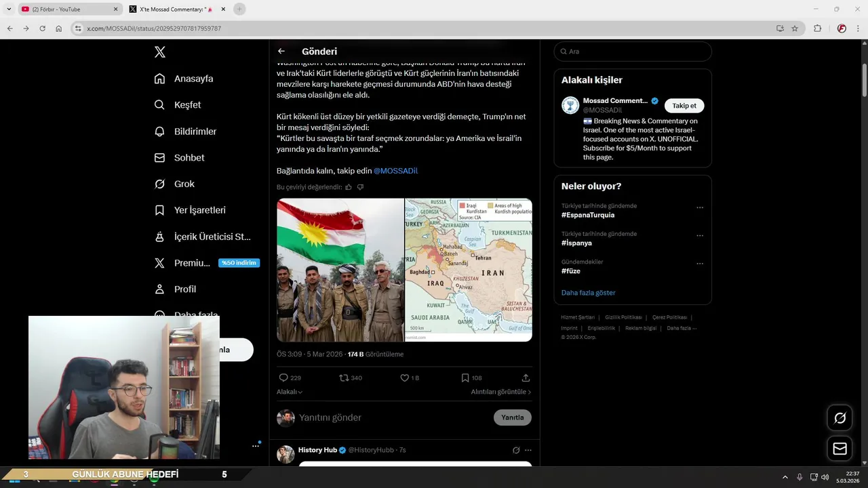
Task: Select the X'te Mossad Commentary tab
Action: (x=178, y=9)
